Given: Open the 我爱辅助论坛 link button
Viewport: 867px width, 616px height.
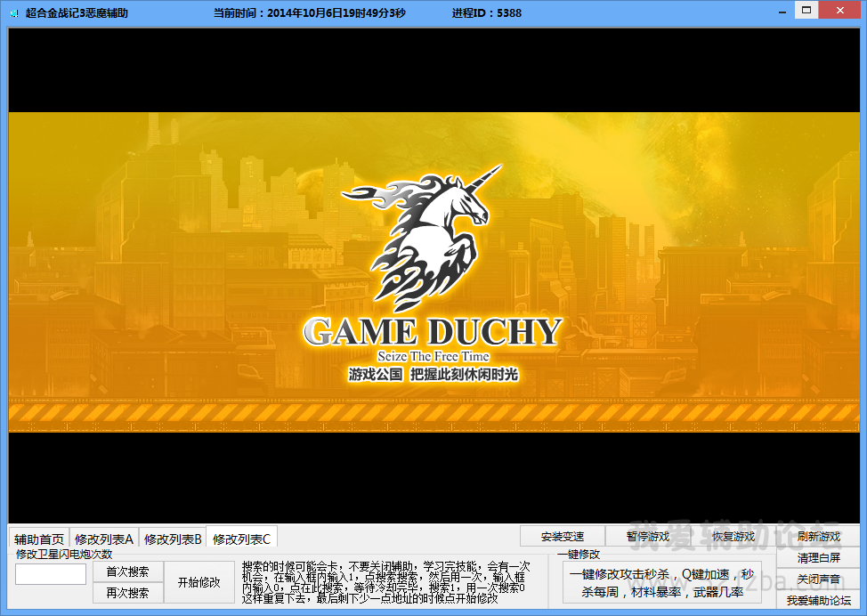Looking at the screenshot, I should tap(818, 600).
